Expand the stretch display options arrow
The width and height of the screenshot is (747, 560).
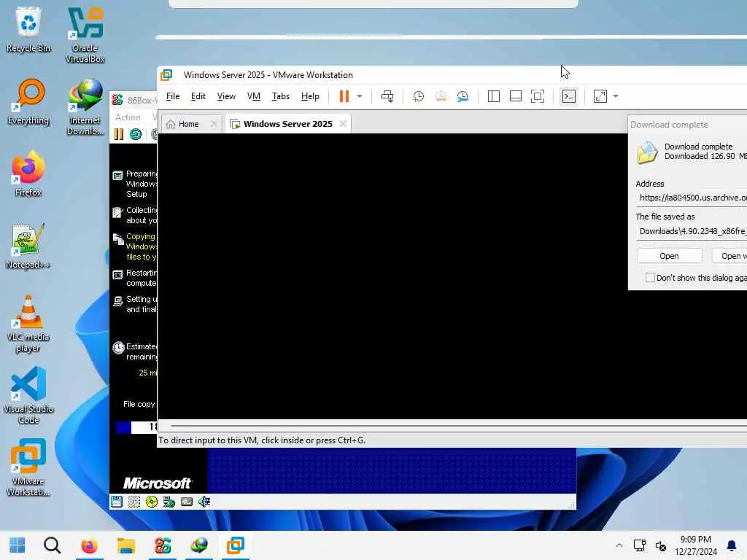point(616,96)
